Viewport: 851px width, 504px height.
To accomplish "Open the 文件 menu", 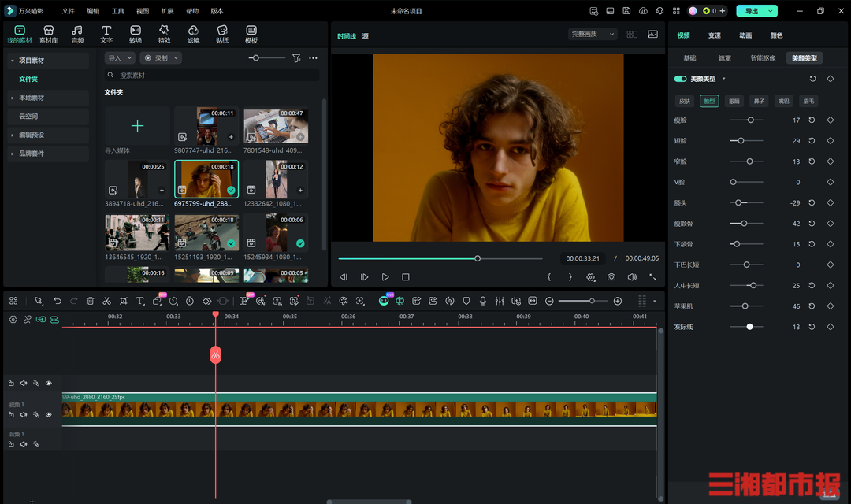I will click(x=69, y=11).
